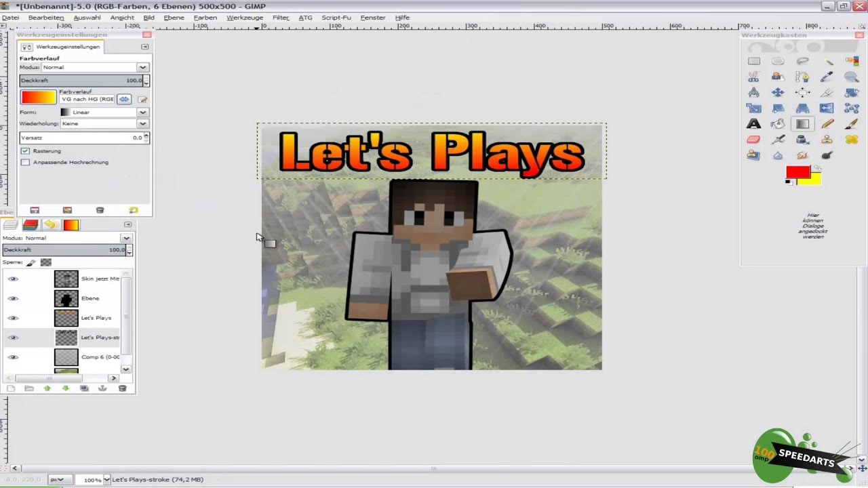Delete the layer using trash icon
The height and width of the screenshot is (488, 868).
[123, 388]
